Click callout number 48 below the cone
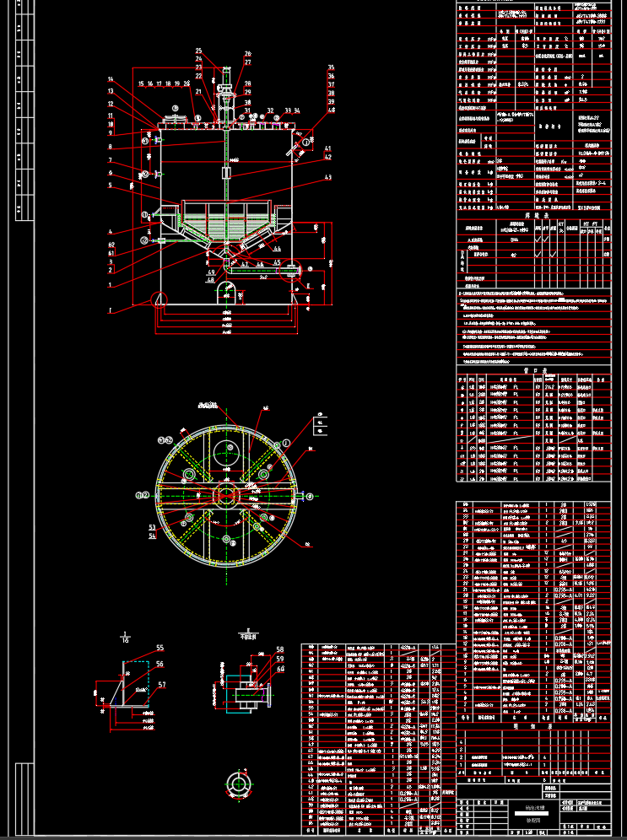This screenshot has width=627, height=840. pyautogui.click(x=210, y=280)
